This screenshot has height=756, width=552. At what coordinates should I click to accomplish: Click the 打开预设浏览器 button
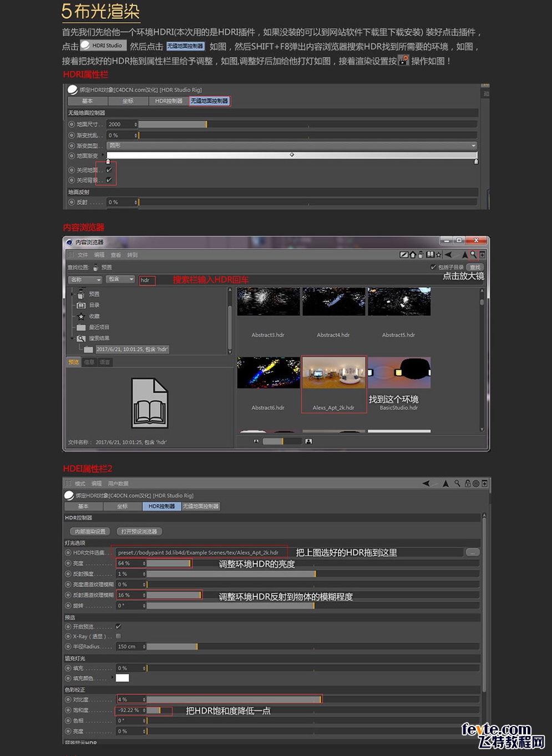click(139, 531)
